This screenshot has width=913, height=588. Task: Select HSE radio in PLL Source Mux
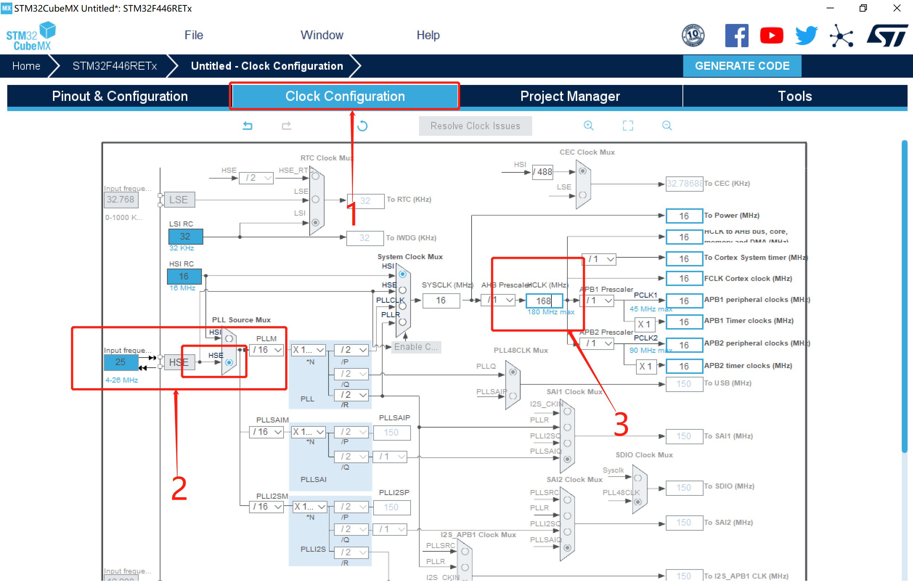coord(229,362)
